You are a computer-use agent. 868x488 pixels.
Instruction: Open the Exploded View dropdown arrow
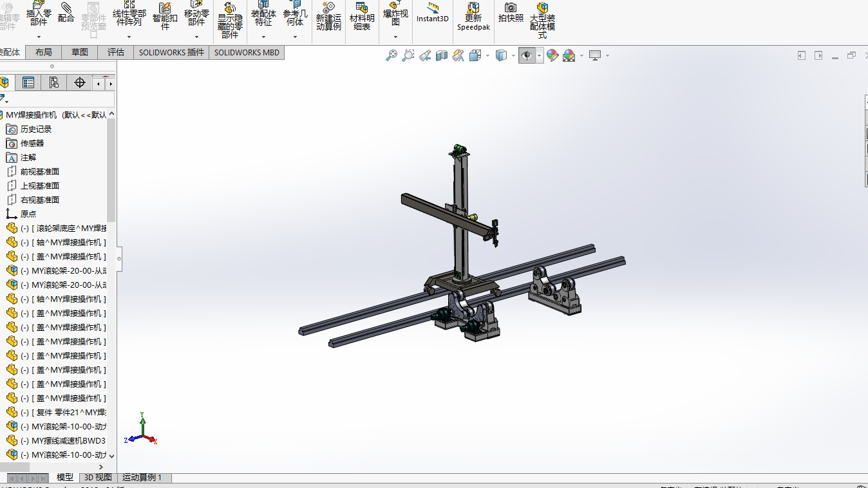(395, 37)
